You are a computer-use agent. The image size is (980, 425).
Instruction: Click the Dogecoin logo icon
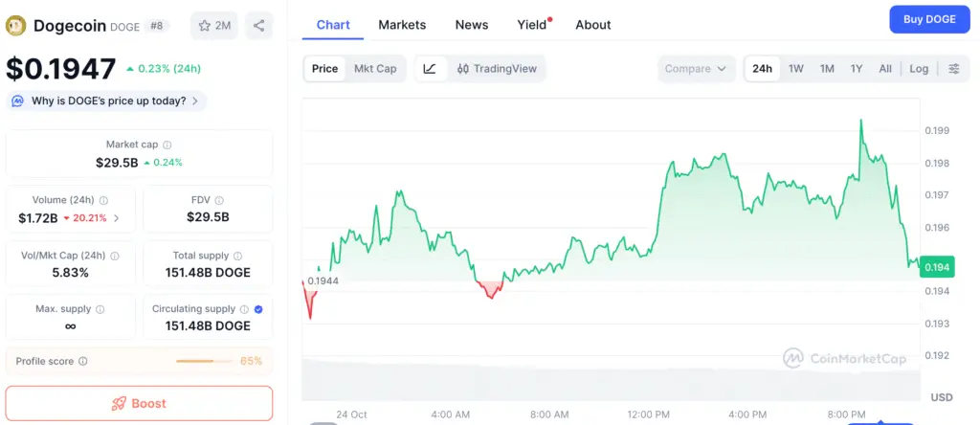click(x=17, y=26)
